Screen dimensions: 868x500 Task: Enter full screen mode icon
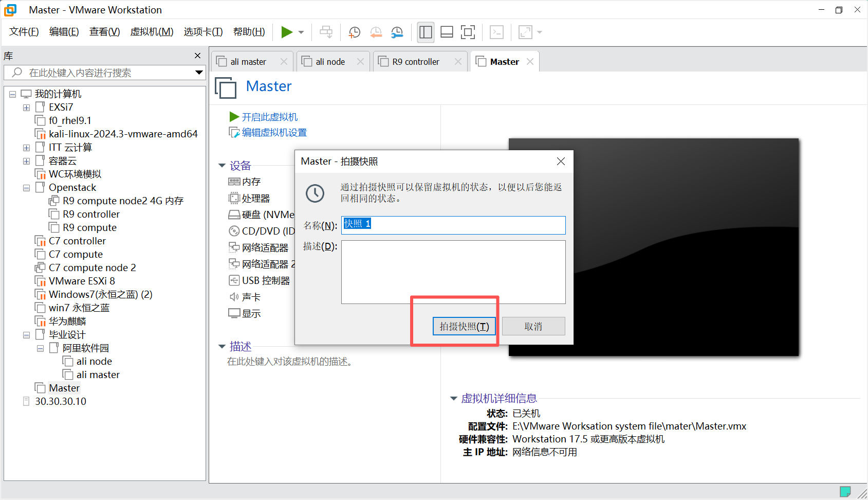click(x=468, y=32)
